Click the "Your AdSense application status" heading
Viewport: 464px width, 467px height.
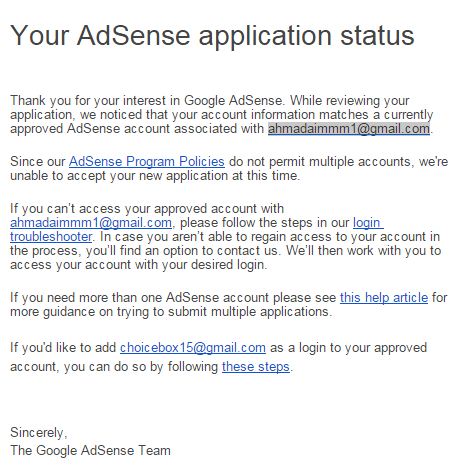point(212,35)
